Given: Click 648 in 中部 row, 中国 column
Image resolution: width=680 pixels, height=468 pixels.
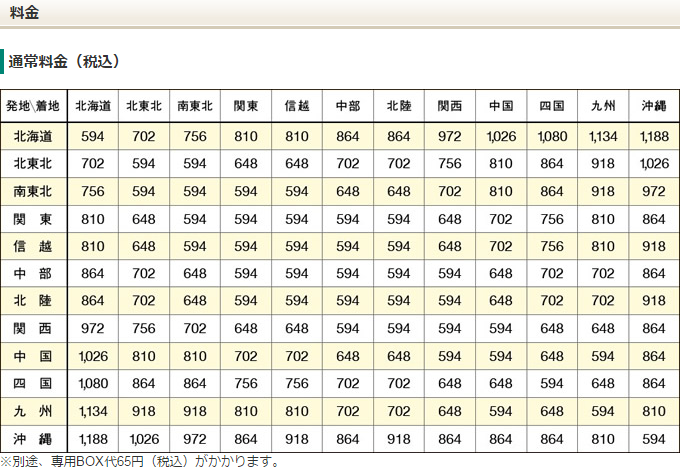Looking at the screenshot, I should 501,274.
